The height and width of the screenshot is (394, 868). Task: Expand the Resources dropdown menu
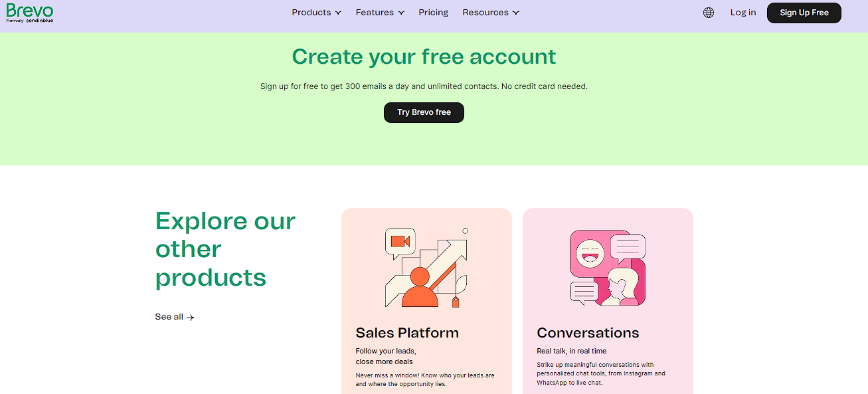[x=491, y=13]
